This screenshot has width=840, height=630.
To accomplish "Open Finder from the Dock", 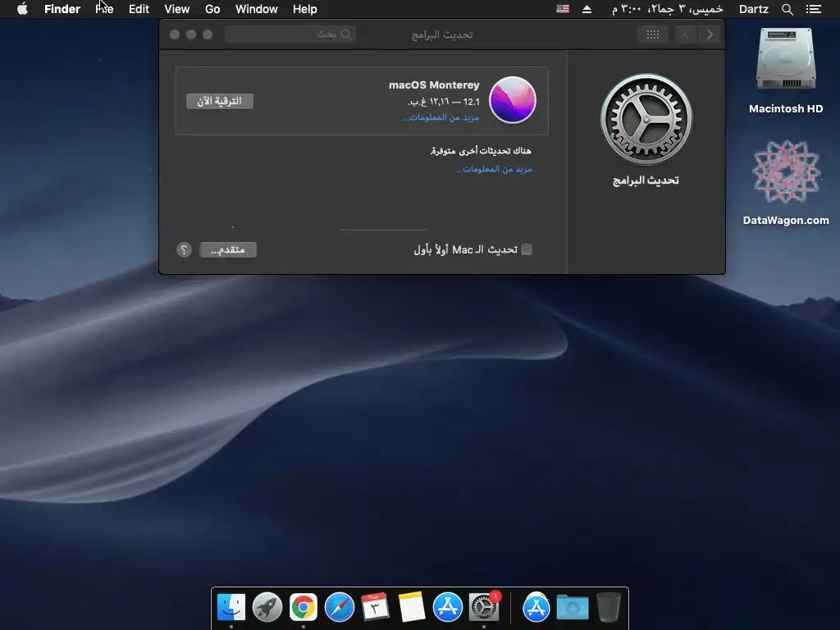I will coord(231,608).
